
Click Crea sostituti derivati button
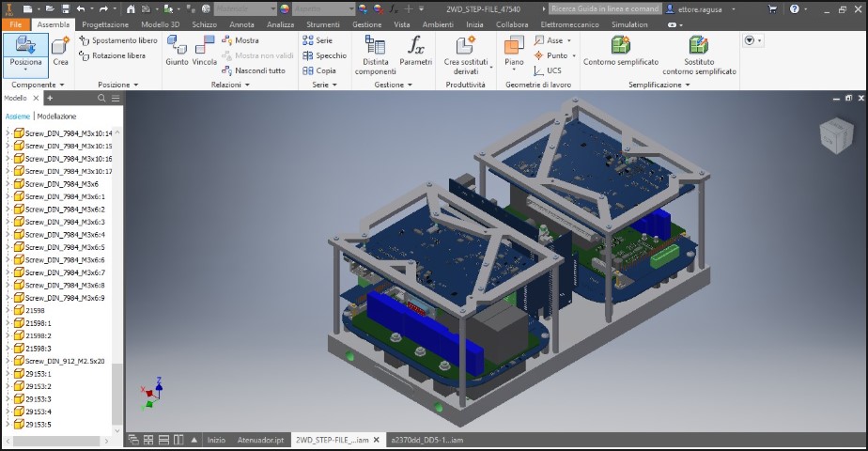[466, 54]
